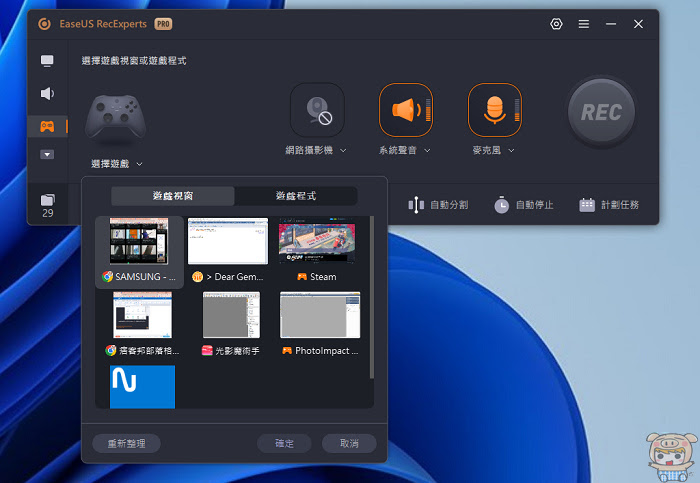Expand more recording modes in sidebar
Image resolution: width=700 pixels, height=483 pixels.
tap(47, 154)
